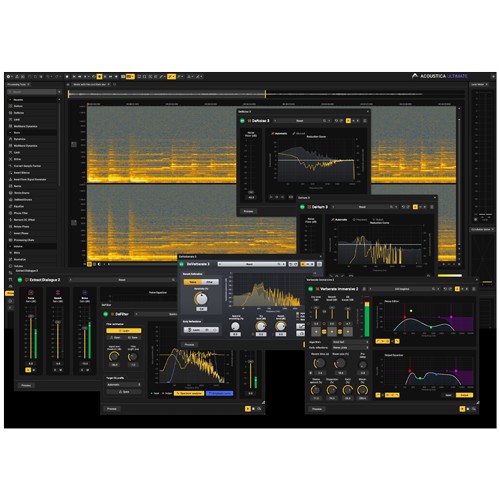Select the Automatic mode in DeNoise 3

pyautogui.click(x=279, y=134)
